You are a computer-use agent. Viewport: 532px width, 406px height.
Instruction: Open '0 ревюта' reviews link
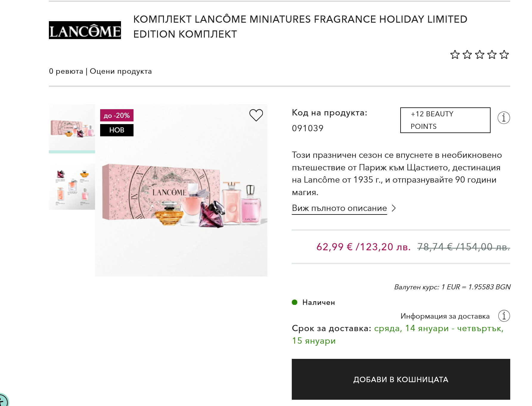point(66,71)
